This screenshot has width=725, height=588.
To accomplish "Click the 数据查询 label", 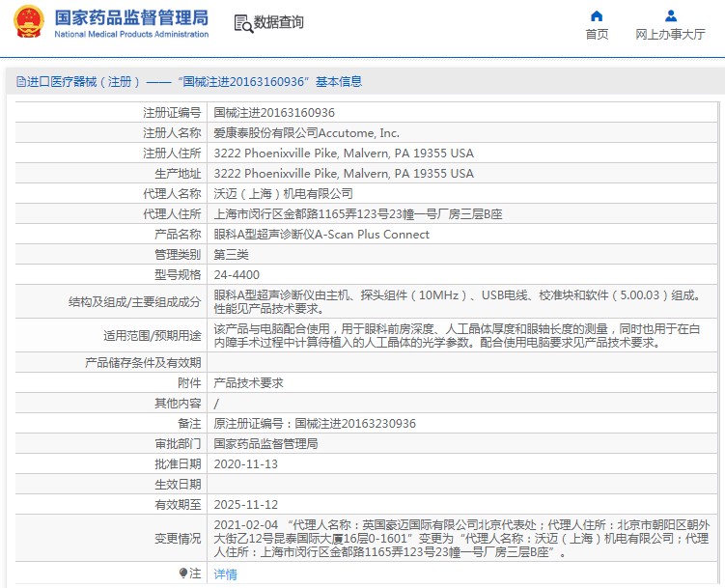I will click(278, 22).
